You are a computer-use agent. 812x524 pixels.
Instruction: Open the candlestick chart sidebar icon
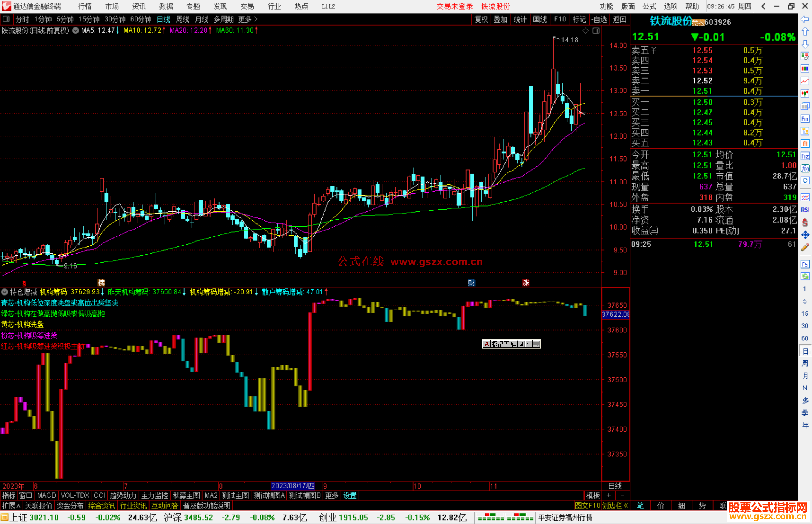805,93
